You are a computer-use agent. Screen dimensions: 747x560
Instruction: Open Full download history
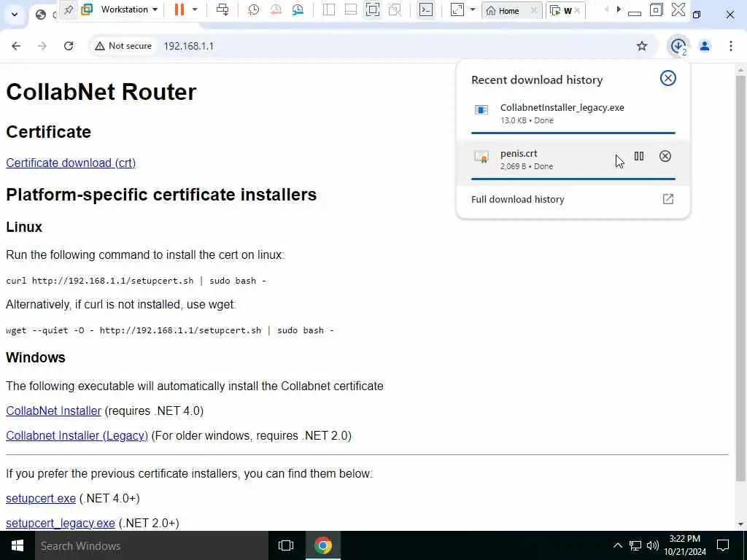(573, 200)
